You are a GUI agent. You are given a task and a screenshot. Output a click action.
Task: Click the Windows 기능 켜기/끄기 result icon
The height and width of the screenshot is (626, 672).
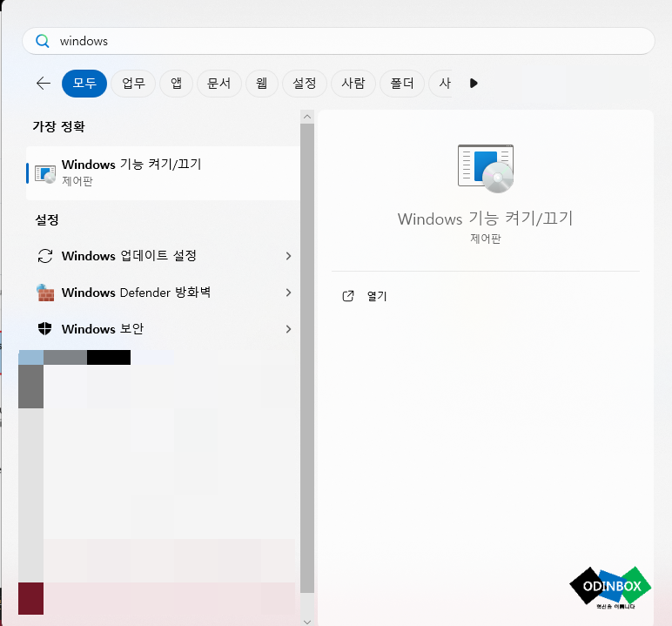[45, 174]
